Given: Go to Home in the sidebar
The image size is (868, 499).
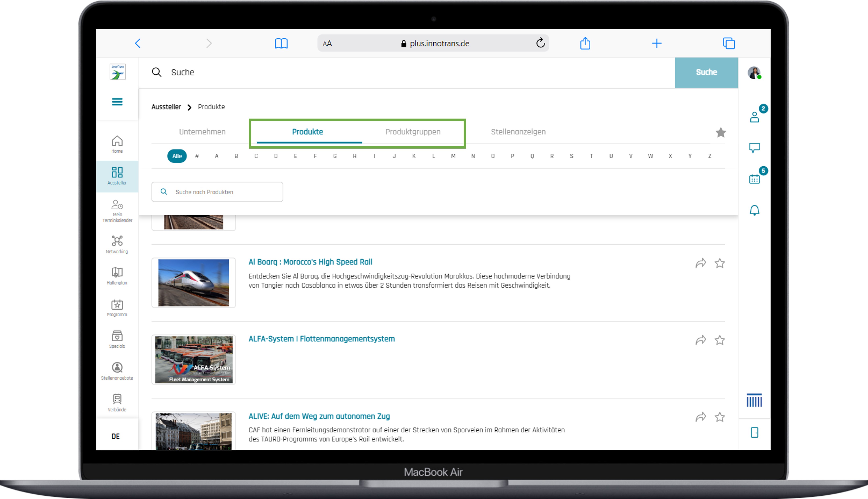Looking at the screenshot, I should [117, 144].
